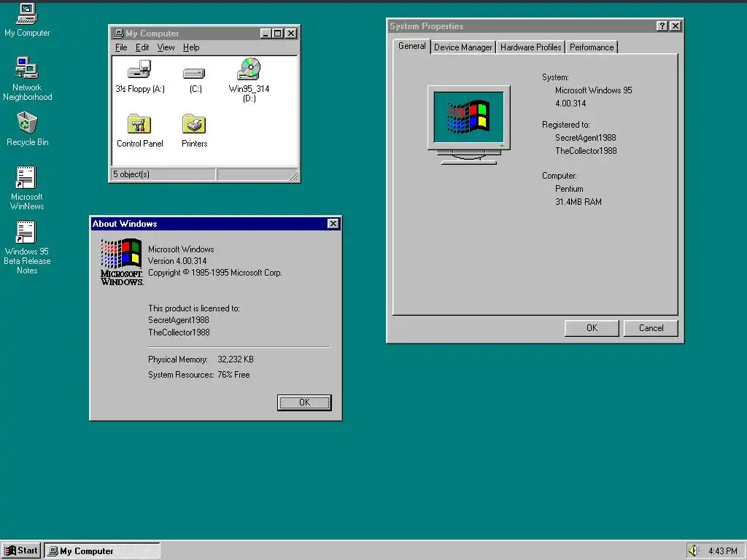Select the Recycle Bin desktop icon
Image resolution: width=747 pixels, height=560 pixels.
coord(27,128)
